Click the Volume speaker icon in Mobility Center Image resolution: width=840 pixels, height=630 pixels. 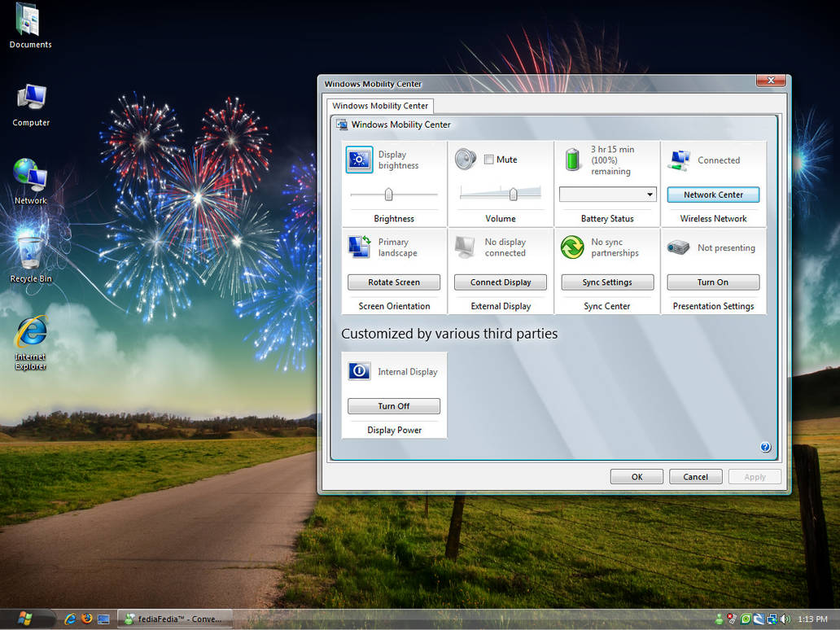click(465, 159)
